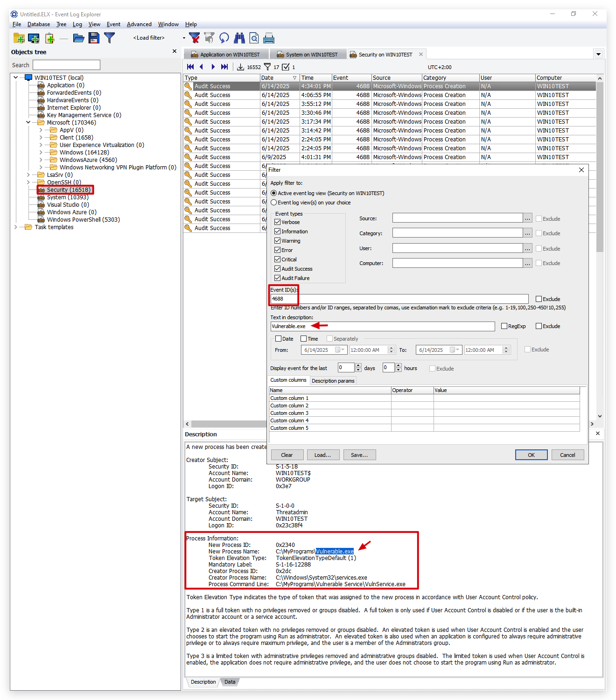
Task: Click the floppy disk save icon
Action: [x=94, y=38]
